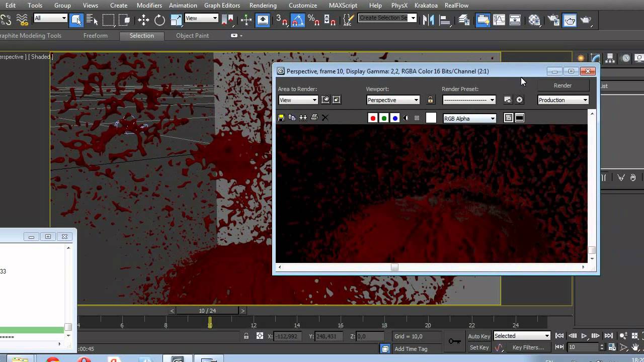The height and width of the screenshot is (362, 644).
Task: Open Render Setup dialog
Action: (x=553, y=20)
